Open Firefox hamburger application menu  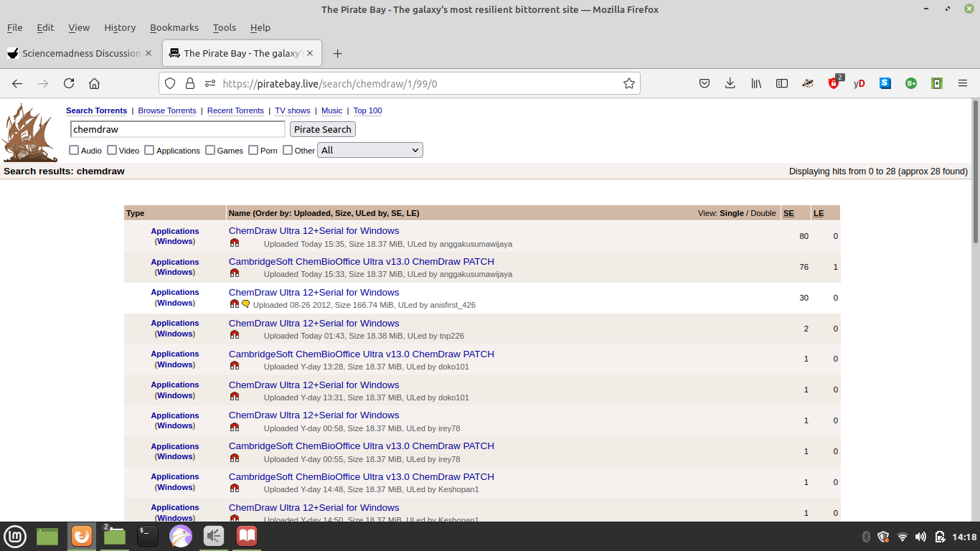pyautogui.click(x=963, y=83)
